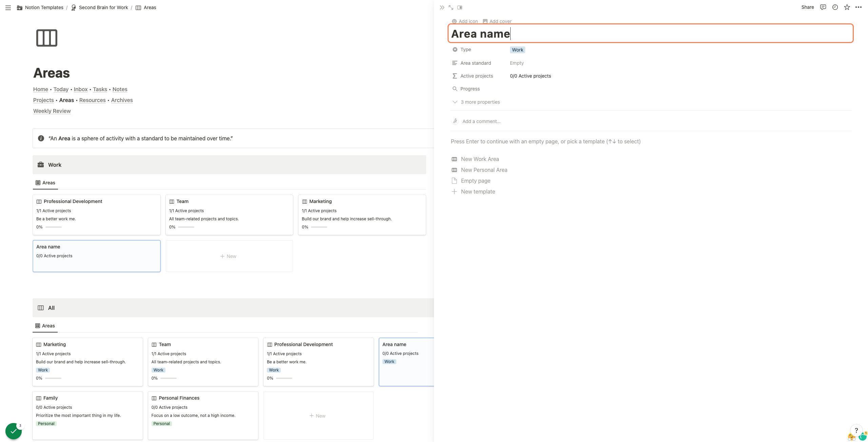Click the Area name title field
Screen dimensions: 868x442
tap(650, 34)
